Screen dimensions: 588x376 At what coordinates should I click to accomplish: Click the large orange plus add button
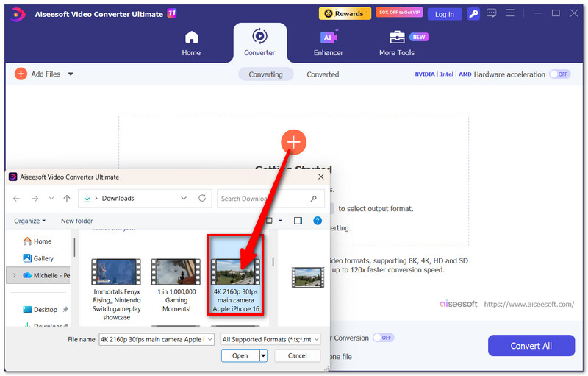coord(293,142)
